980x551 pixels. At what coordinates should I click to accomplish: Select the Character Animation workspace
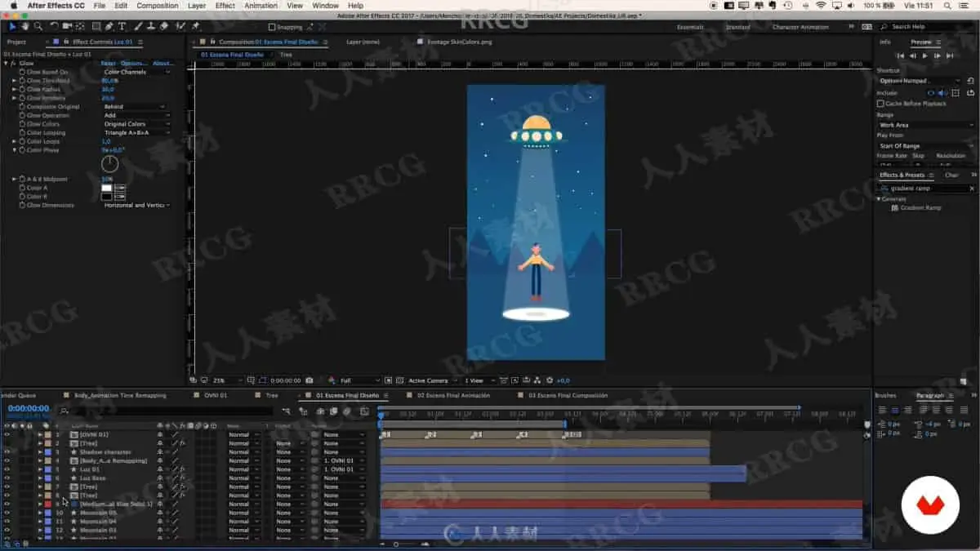pos(800,27)
